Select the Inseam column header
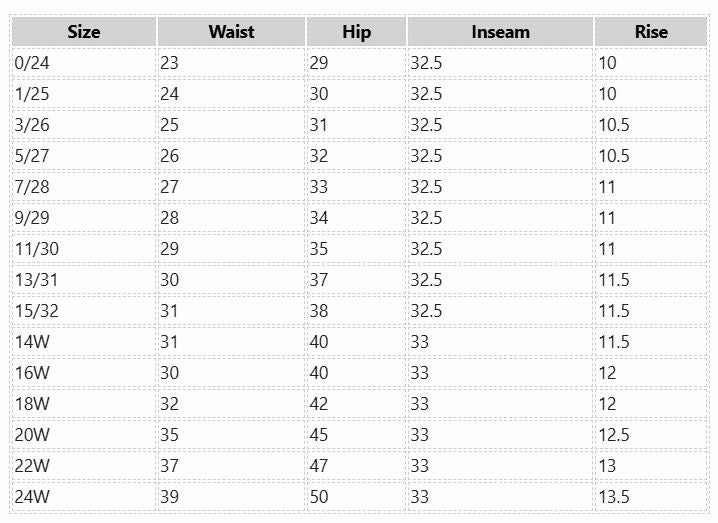The height and width of the screenshot is (523, 718). (500, 32)
